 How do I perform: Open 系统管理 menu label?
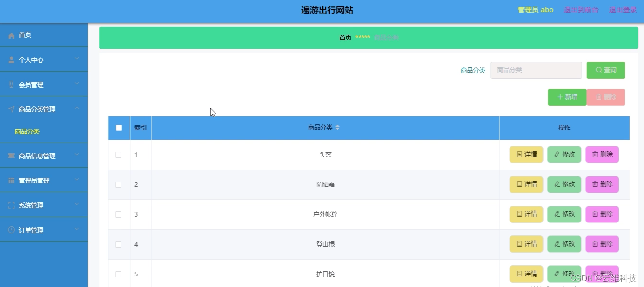[x=31, y=205]
